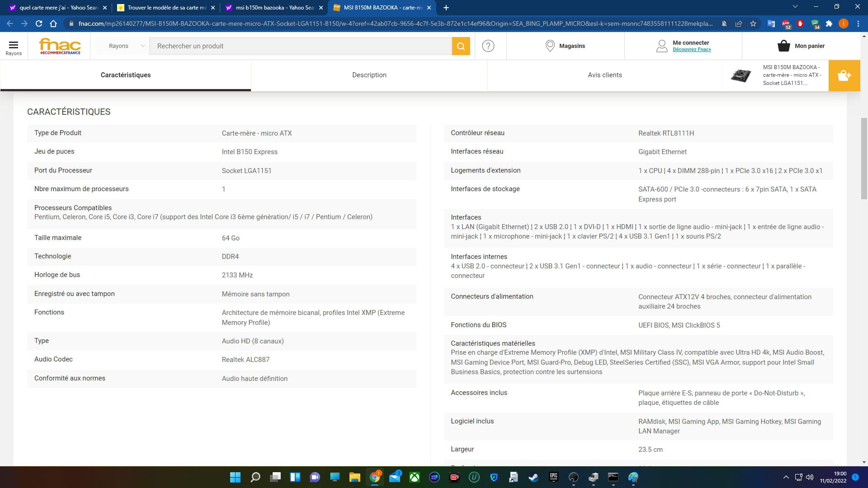Click the sticky product title MSI B150M BAZOOKA
The image size is (868, 488).
pos(792,75)
